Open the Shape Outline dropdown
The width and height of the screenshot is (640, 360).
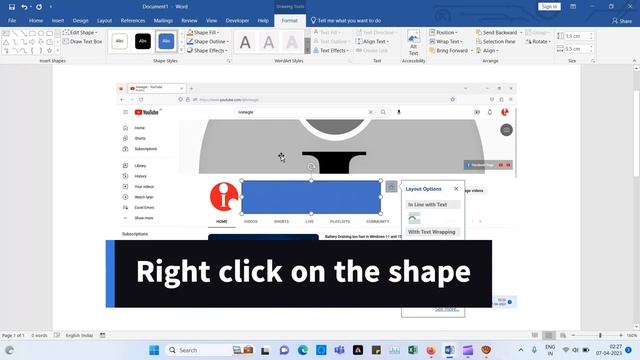click(208, 41)
